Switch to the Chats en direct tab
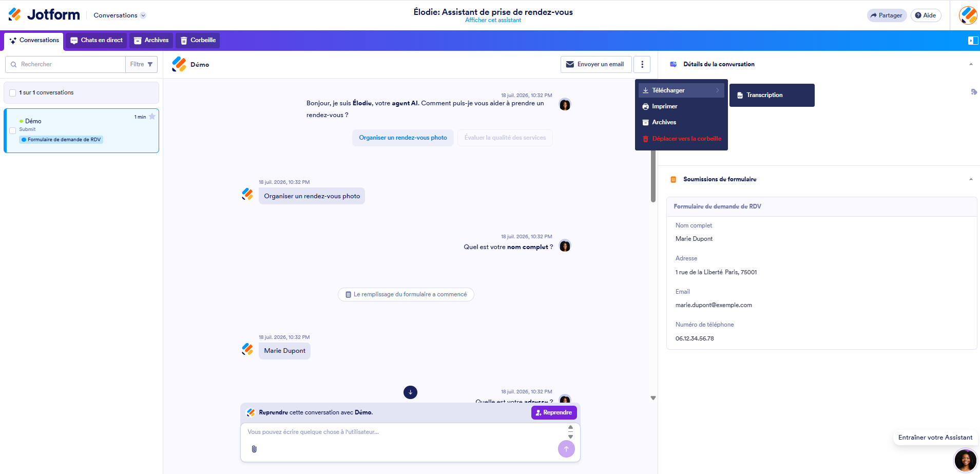This screenshot has width=980, height=474. (x=97, y=40)
